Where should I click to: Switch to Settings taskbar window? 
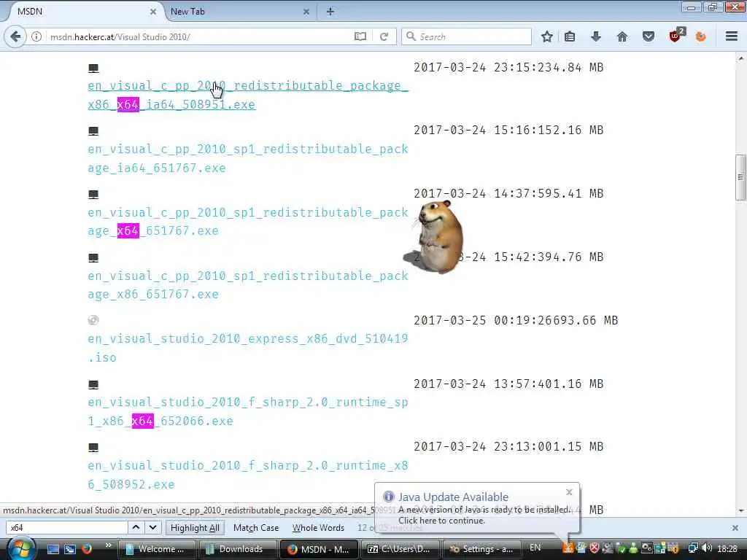coord(481,549)
